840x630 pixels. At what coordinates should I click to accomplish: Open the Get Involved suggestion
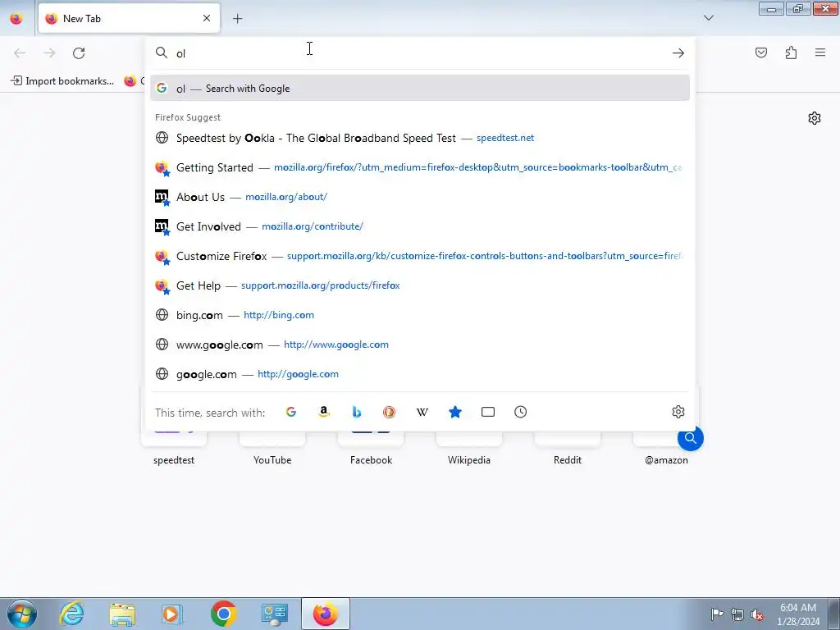pos(419,226)
